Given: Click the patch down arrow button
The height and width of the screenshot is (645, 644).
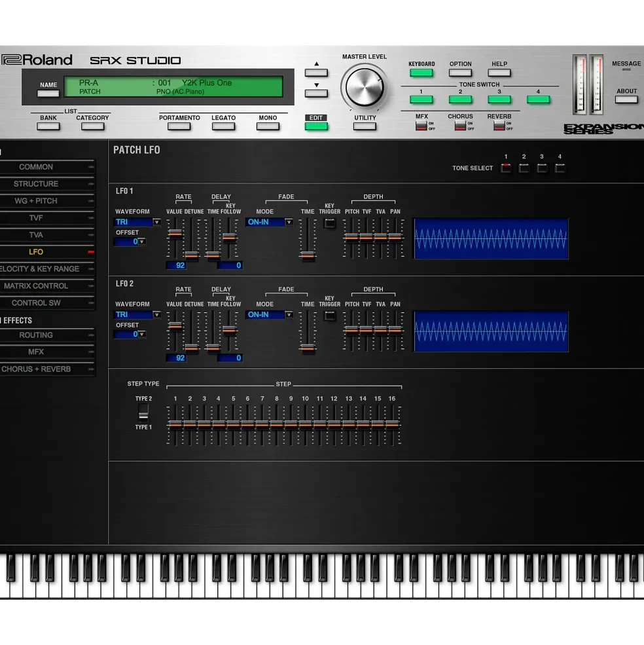Looking at the screenshot, I should click(x=316, y=94).
